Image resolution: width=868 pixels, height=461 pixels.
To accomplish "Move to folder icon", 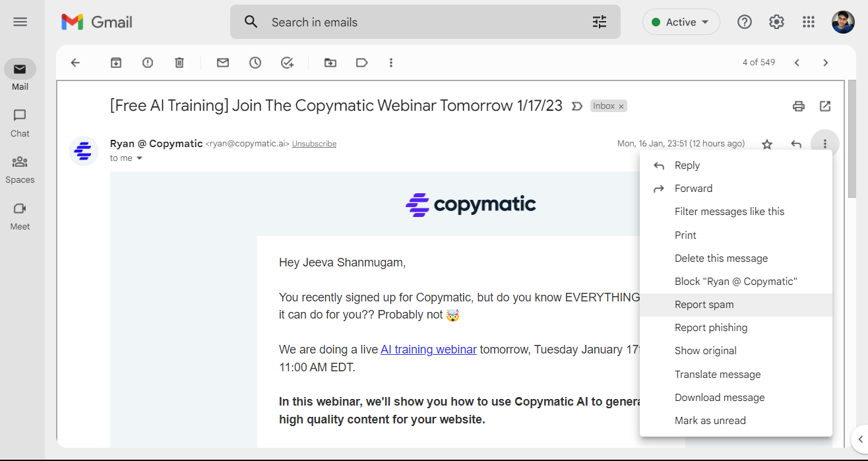I will point(330,63).
